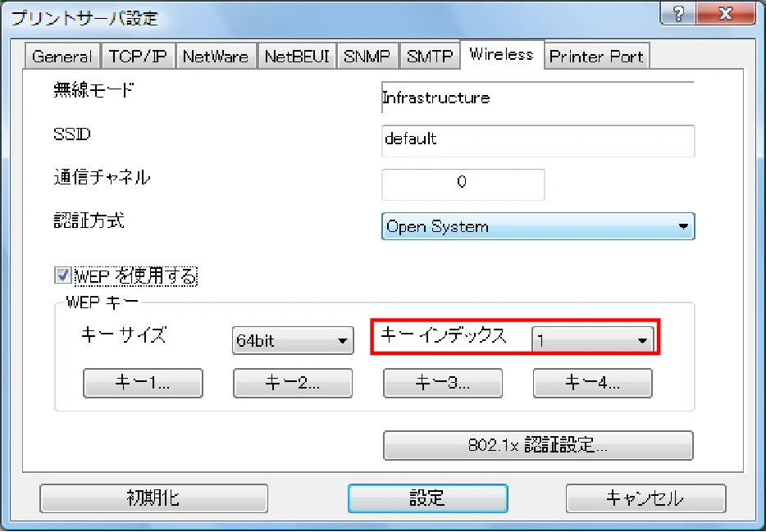This screenshot has height=532, width=766.
Task: Close the プリントサーバ設定 dialog
Action: pos(727,14)
